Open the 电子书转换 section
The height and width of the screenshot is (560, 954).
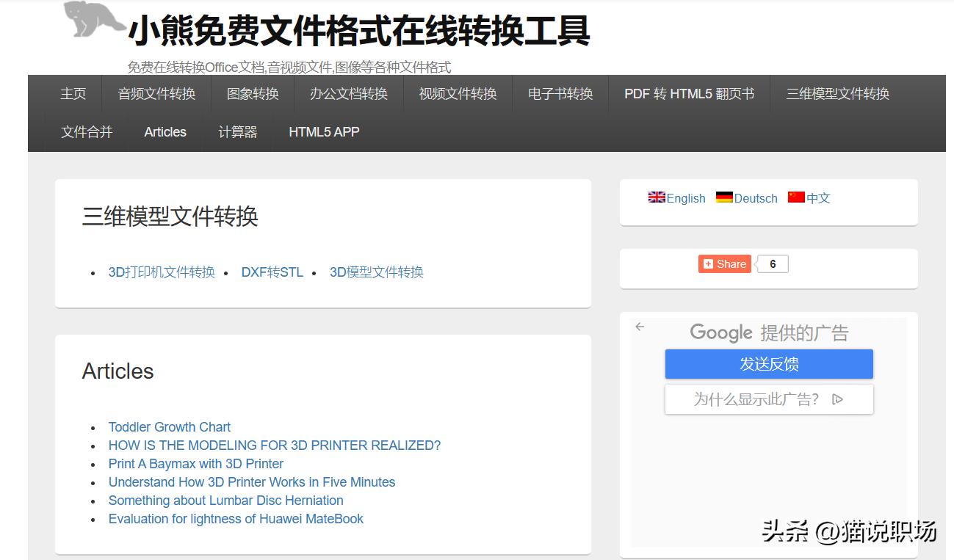[560, 94]
